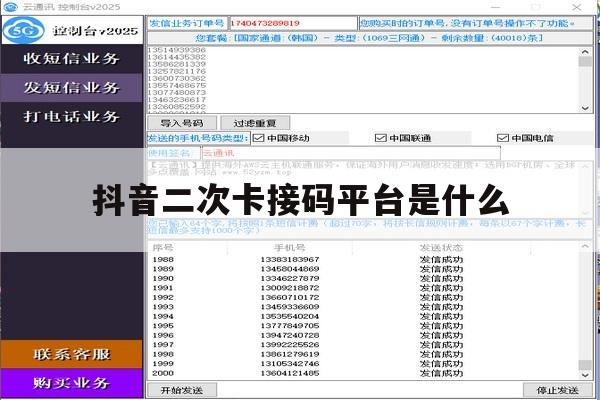Screen dimensions: 600x400
Task: Click the 手机号 column header
Action: point(290,248)
